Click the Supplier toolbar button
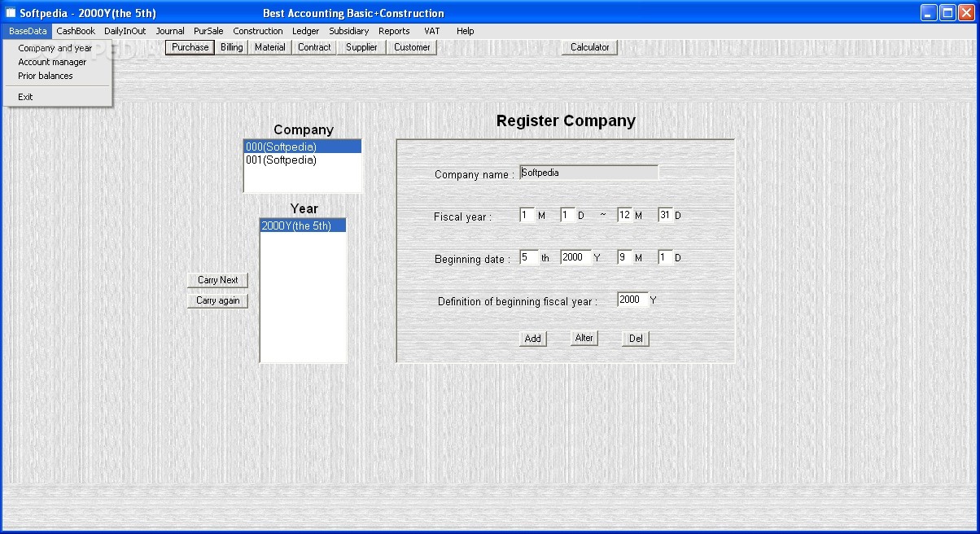The image size is (980, 534). [361, 47]
